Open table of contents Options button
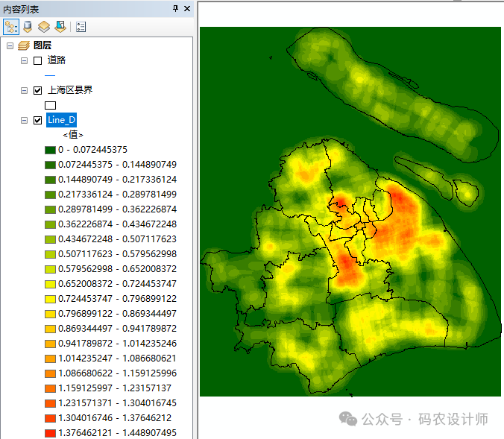Viewport: 504px width, 439px height. 81,27
